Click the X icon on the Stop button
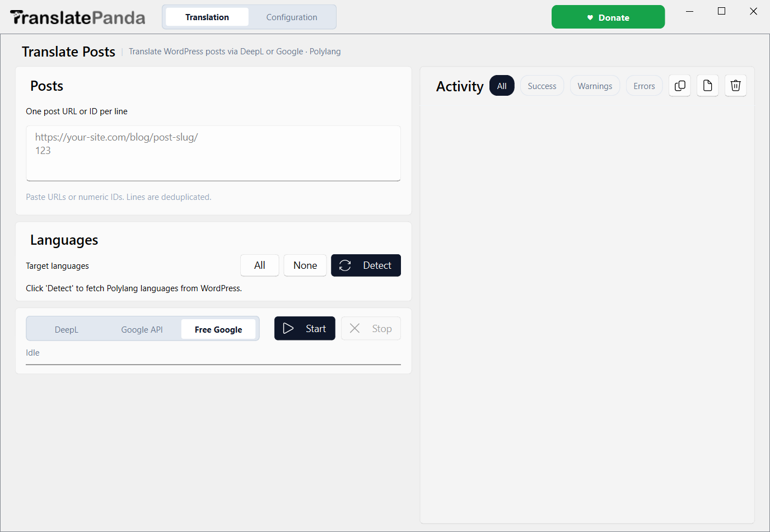This screenshot has width=770, height=532. tap(354, 328)
